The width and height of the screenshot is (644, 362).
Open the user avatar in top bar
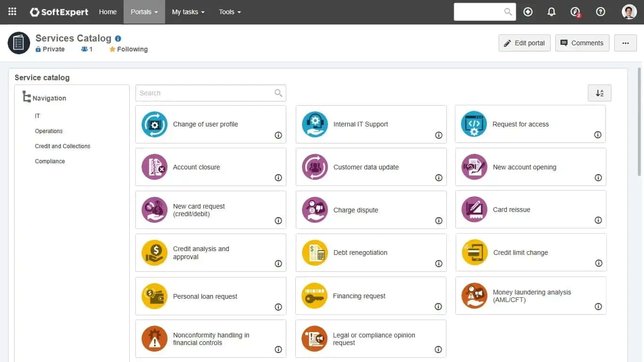tap(629, 12)
